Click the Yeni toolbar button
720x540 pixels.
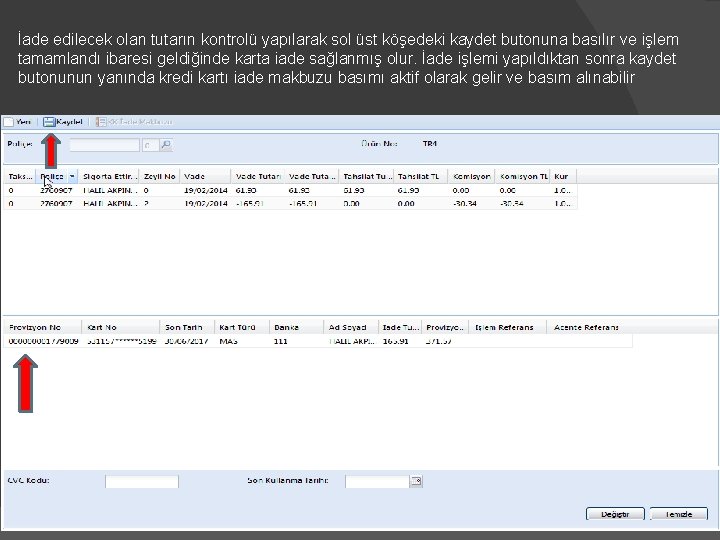[x=17, y=122]
